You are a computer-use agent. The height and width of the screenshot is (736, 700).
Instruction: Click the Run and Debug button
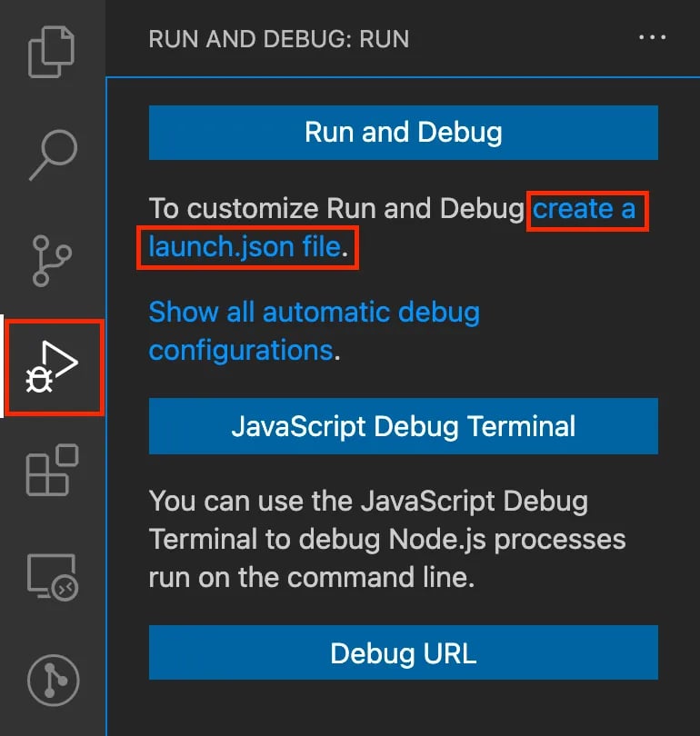click(404, 133)
